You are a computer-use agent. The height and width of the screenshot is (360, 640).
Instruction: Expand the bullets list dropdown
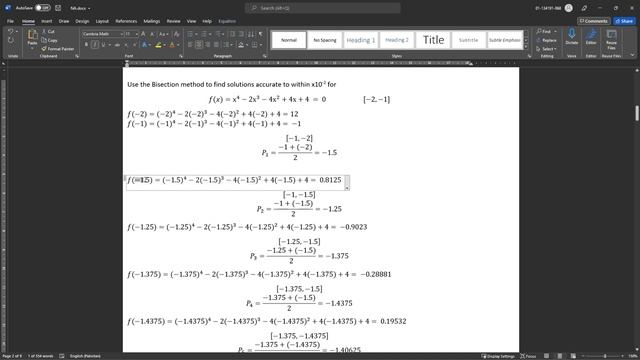click(196, 34)
